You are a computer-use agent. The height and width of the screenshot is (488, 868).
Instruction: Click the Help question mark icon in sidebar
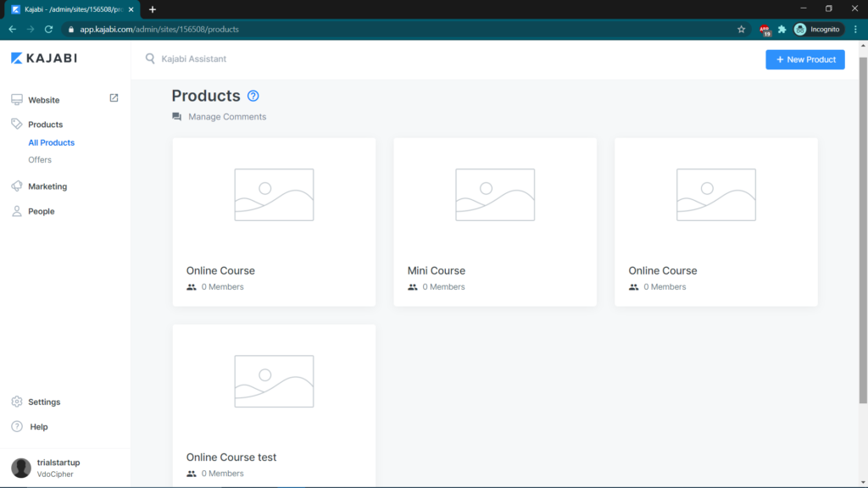coord(17,427)
